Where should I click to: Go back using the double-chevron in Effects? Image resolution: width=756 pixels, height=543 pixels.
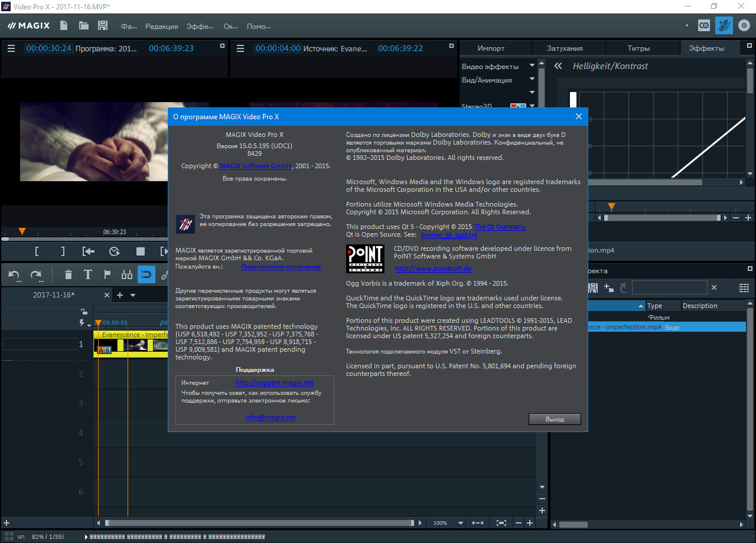[x=558, y=66]
